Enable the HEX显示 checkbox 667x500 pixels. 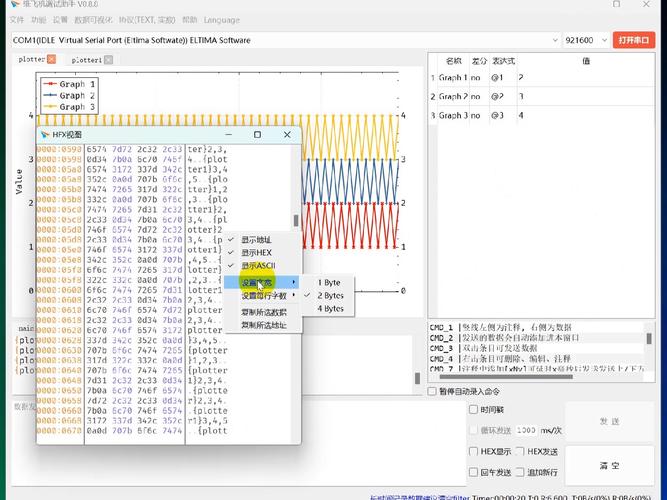[x=473, y=451]
